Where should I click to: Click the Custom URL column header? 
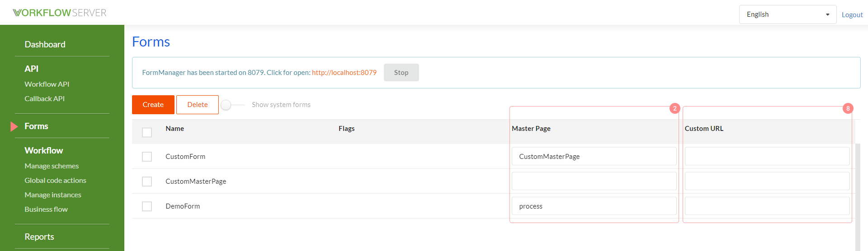pos(704,128)
